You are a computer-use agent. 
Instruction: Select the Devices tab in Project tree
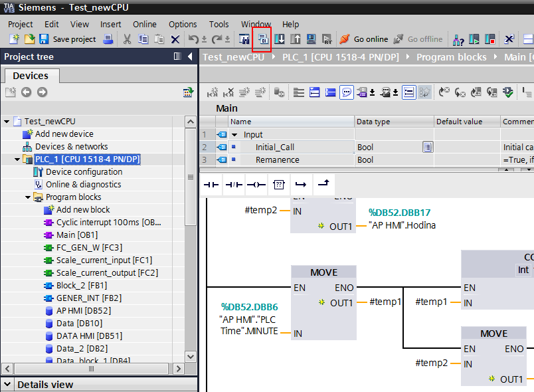click(31, 76)
